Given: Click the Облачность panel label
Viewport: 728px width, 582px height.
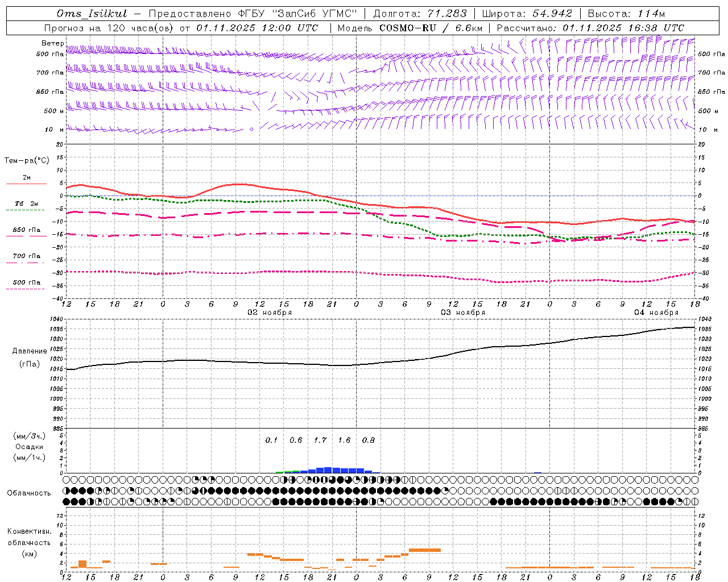Looking at the screenshot, I should 28,493.
